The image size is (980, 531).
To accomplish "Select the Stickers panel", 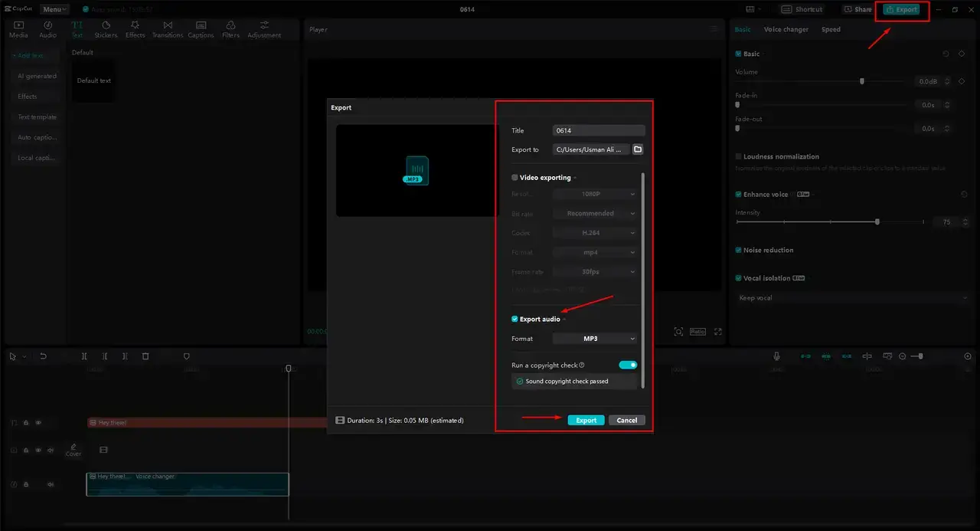I will (106, 29).
